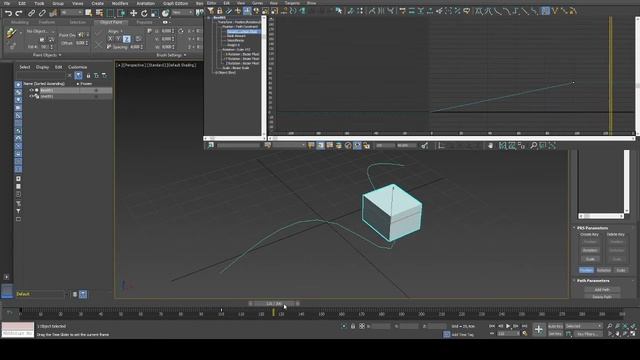The height and width of the screenshot is (360, 640).
Task: Go to animation start frame
Action: pyautogui.click(x=492, y=326)
